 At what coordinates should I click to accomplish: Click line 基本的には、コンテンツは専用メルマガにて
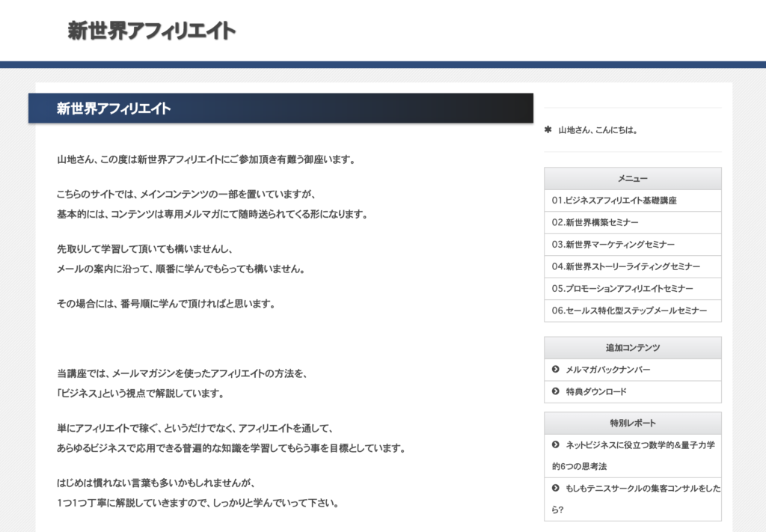212,214
